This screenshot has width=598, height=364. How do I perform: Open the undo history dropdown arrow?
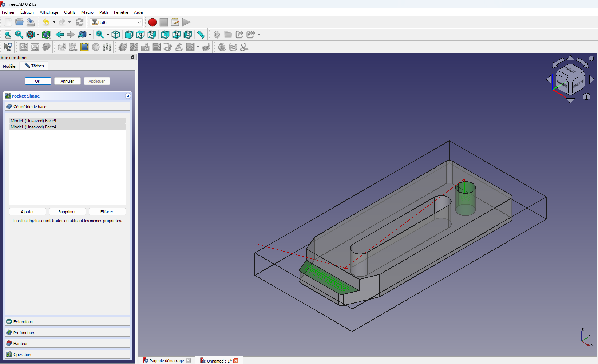point(54,22)
